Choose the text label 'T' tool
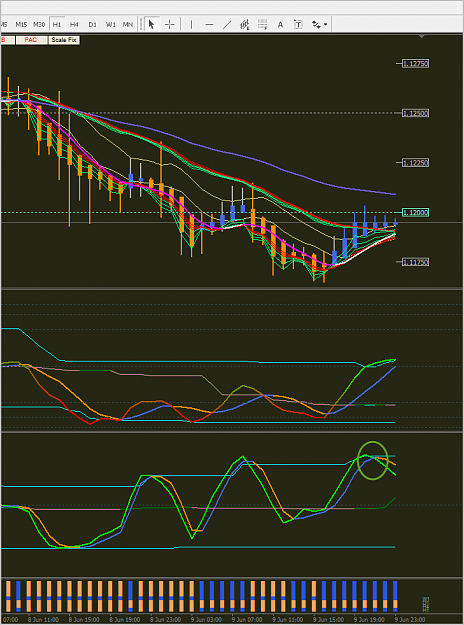 pos(298,25)
